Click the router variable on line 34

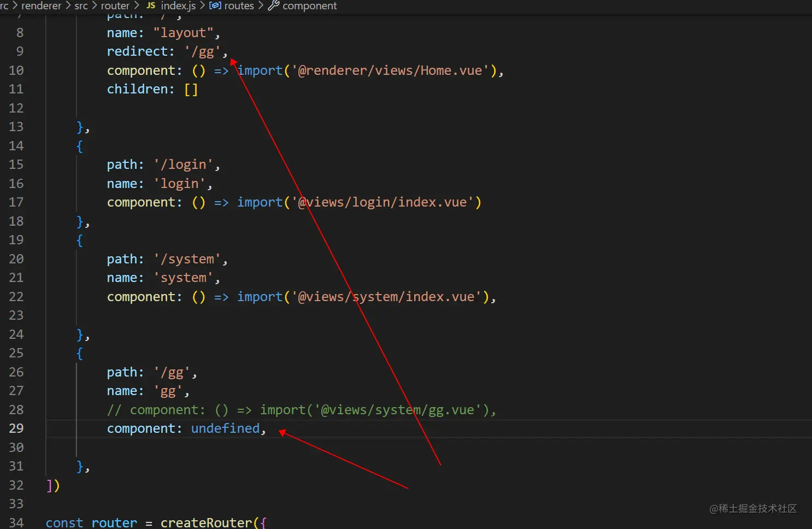pyautogui.click(x=114, y=522)
